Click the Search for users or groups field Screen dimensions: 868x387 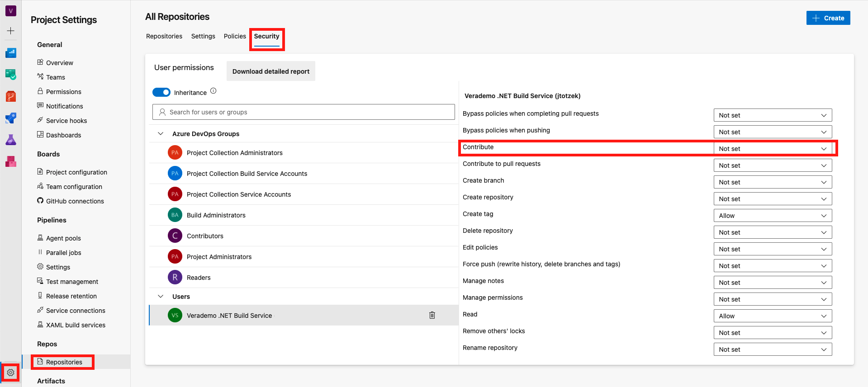click(x=304, y=112)
